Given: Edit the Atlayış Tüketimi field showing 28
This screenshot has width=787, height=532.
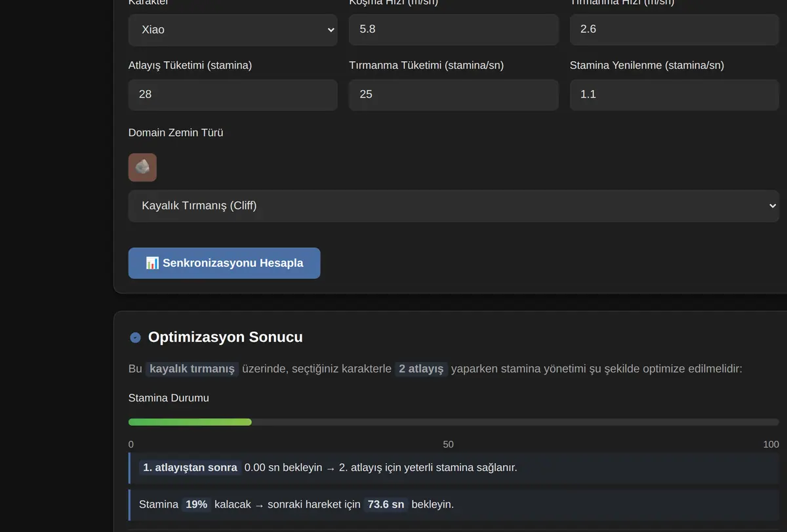Looking at the screenshot, I should (x=233, y=95).
